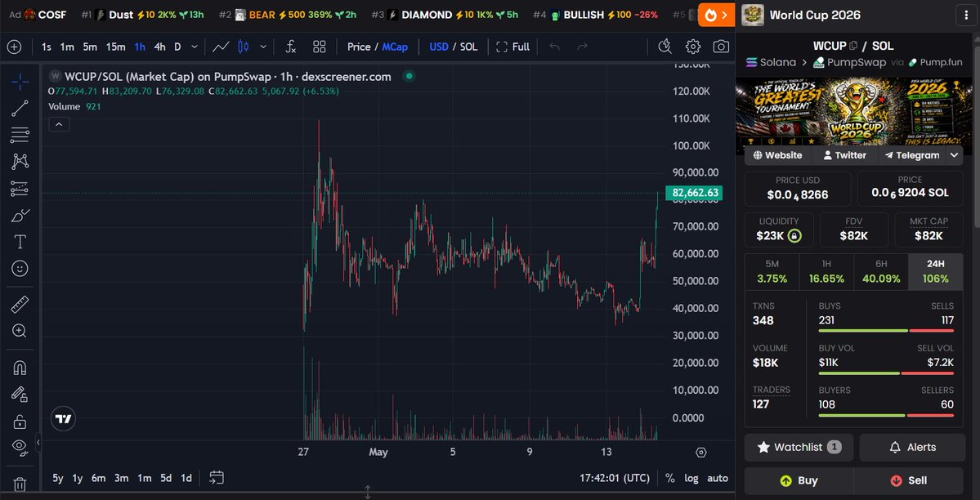Select the brush drawing tool
This screenshot has height=500, width=980.
[20, 216]
